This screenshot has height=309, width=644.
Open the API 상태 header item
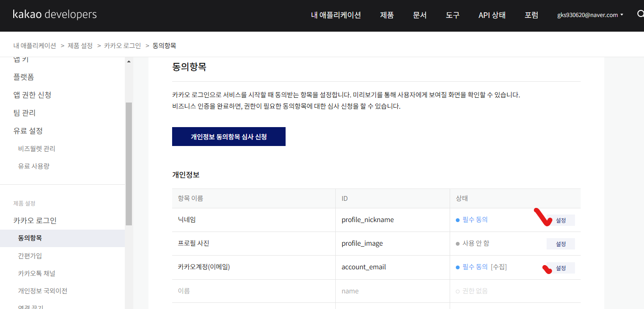(x=492, y=15)
